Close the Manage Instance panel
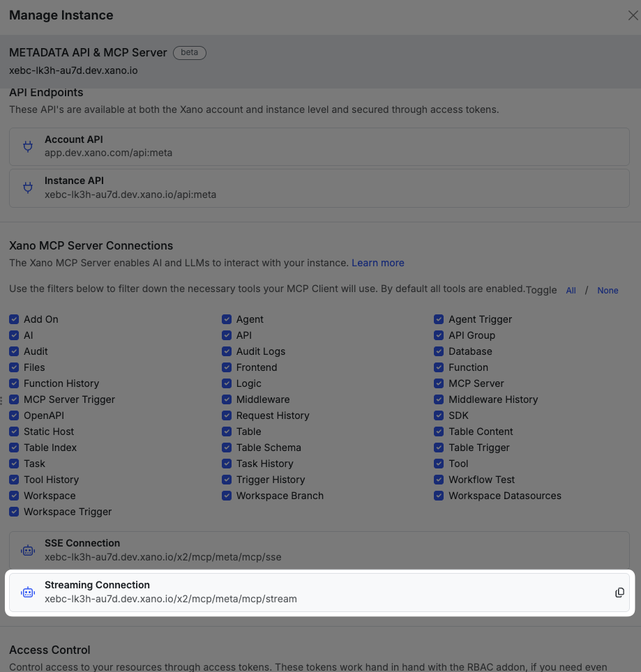 633,15
